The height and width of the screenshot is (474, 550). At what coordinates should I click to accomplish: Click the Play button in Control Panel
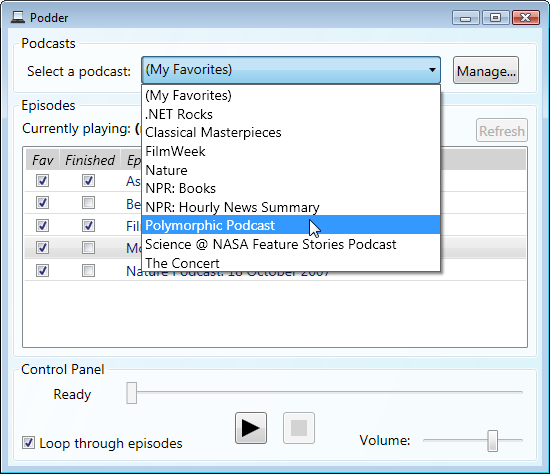251,428
